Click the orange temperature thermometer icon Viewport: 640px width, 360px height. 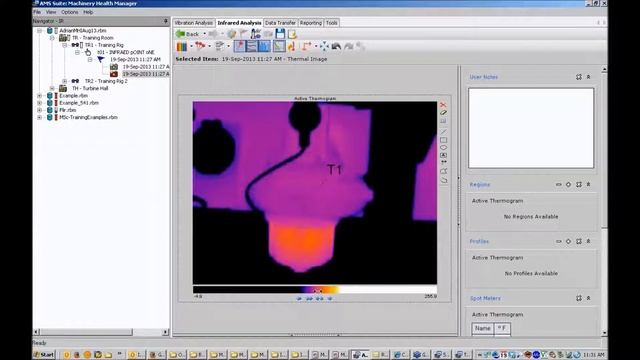pyautogui.click(x=291, y=46)
